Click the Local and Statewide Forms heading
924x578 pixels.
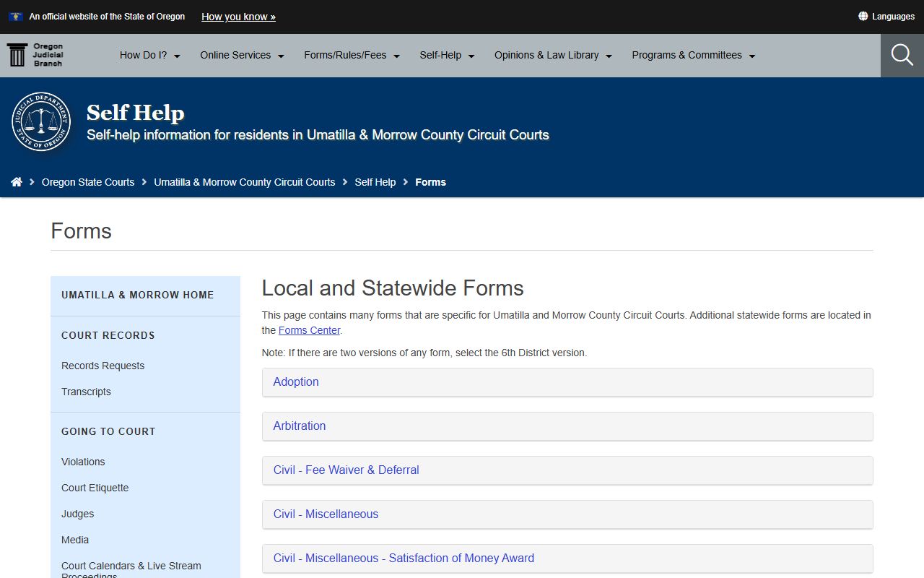pyautogui.click(x=393, y=288)
